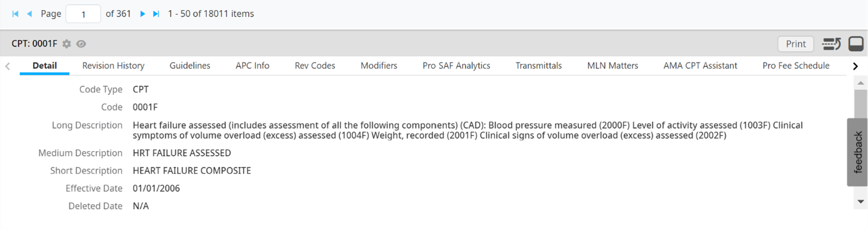Click the detail panel scrollbar up arrow

pyautogui.click(x=861, y=83)
